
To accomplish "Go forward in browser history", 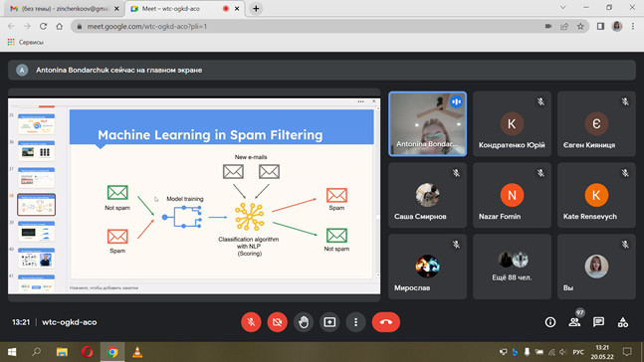I will click(x=27, y=26).
